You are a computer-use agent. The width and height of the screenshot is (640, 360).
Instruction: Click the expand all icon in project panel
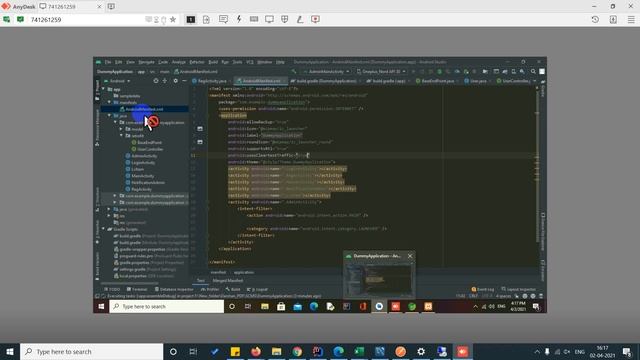pyautogui.click(x=165, y=81)
